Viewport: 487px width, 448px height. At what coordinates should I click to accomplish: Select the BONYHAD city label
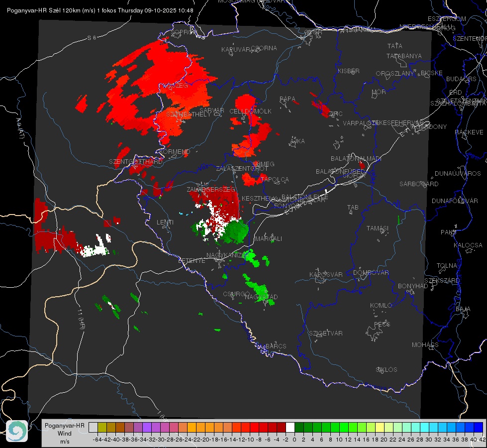(x=413, y=286)
